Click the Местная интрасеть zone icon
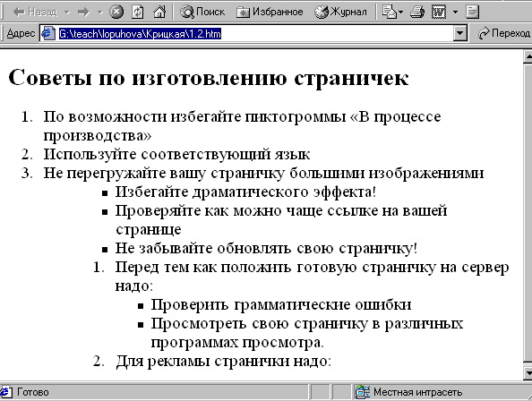The image size is (532, 401). [363, 392]
